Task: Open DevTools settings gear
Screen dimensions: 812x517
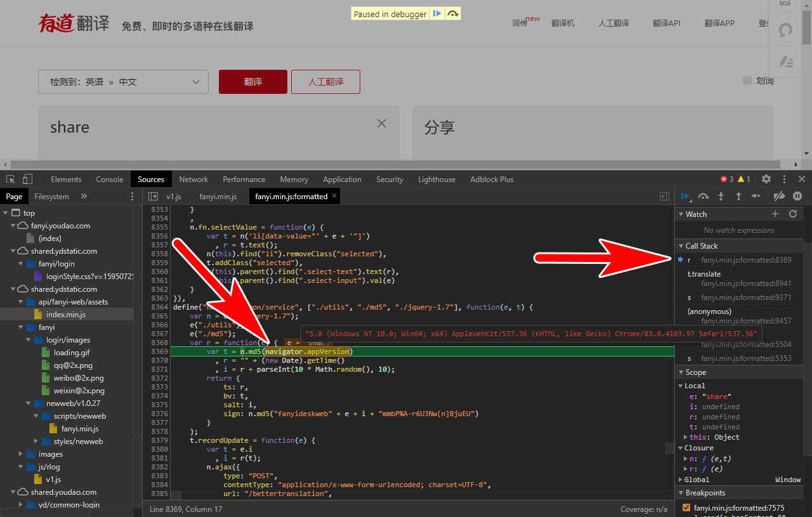Action: click(x=766, y=180)
